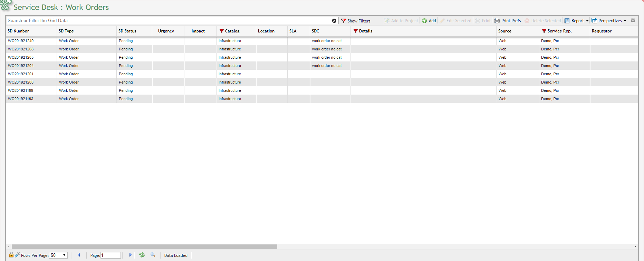Sort by SD Status column header
The image size is (644, 261).
127,31
